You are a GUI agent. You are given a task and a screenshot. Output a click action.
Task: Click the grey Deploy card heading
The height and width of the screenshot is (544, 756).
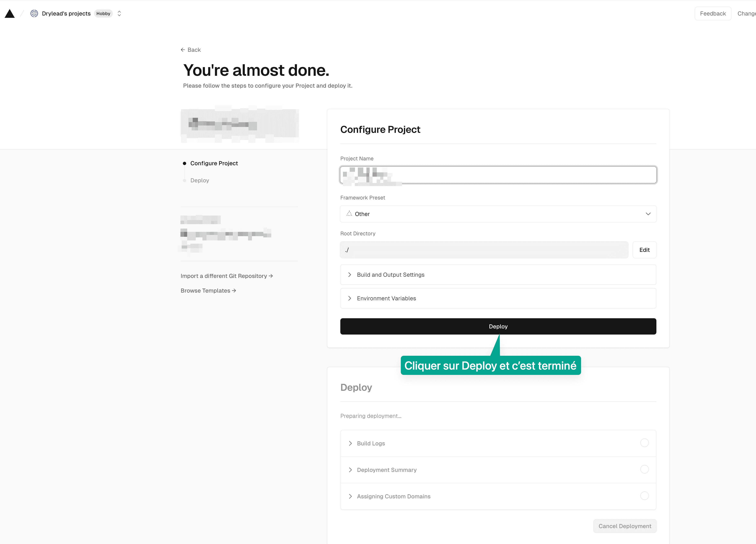pyautogui.click(x=356, y=388)
